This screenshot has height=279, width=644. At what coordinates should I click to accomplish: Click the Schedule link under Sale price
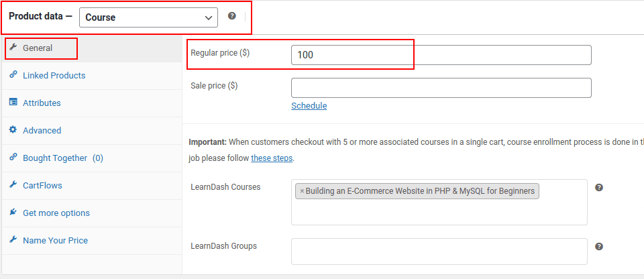pos(309,106)
